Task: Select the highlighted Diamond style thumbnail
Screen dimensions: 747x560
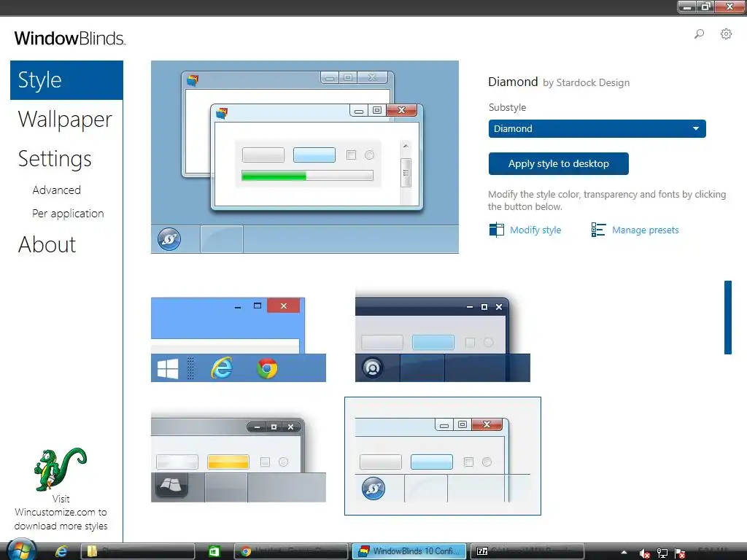Action: click(443, 456)
